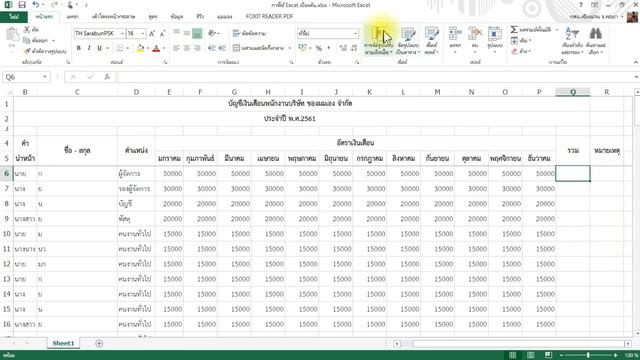Increase font size with larger A icon
The image size is (640, 360).
click(x=152, y=33)
